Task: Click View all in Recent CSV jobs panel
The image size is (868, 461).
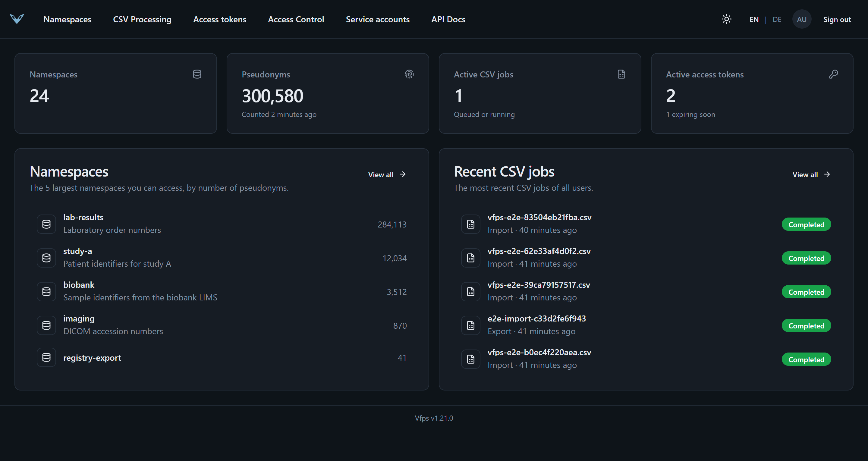Action: point(811,174)
